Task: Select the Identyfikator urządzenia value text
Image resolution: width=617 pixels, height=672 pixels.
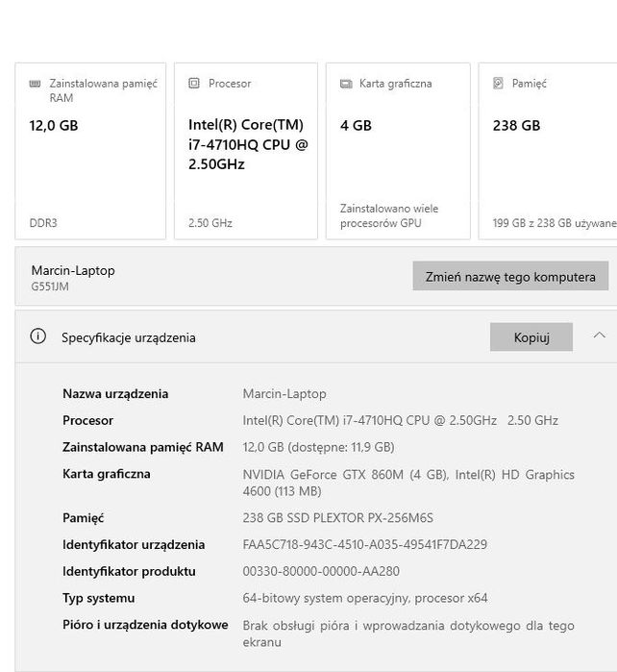Action: point(364,544)
